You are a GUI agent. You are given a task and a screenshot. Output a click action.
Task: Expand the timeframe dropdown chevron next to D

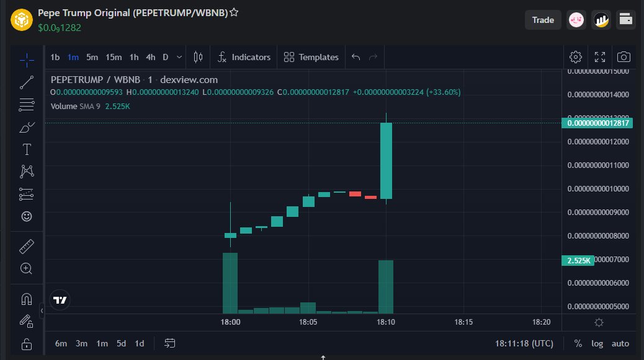click(x=179, y=56)
